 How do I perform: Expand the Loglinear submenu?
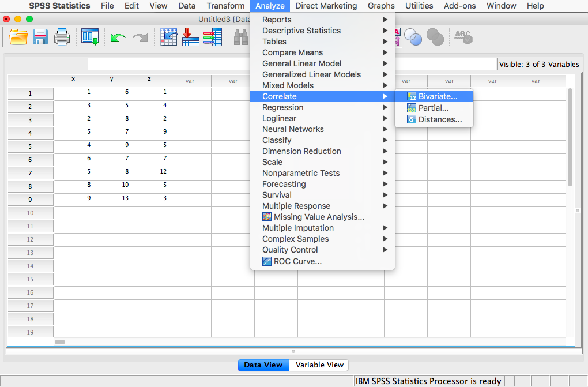click(322, 118)
